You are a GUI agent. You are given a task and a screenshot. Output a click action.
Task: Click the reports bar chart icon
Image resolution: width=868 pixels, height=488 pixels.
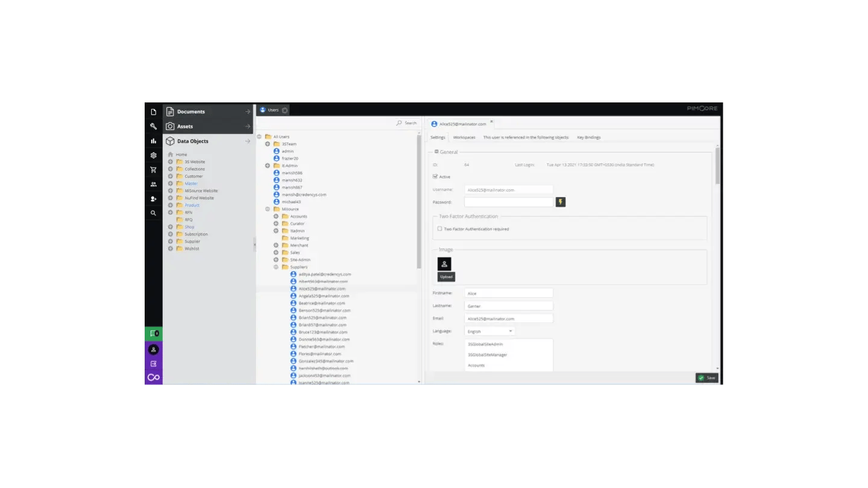154,140
